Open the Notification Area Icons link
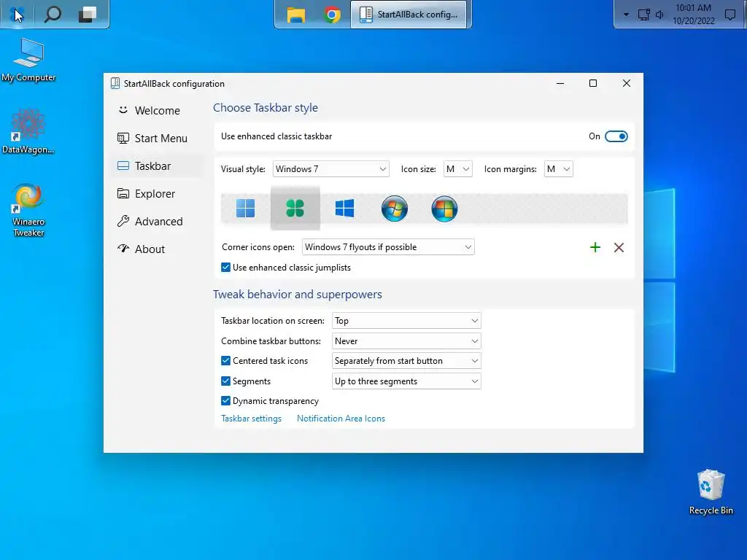This screenshot has height=560, width=747. point(341,419)
